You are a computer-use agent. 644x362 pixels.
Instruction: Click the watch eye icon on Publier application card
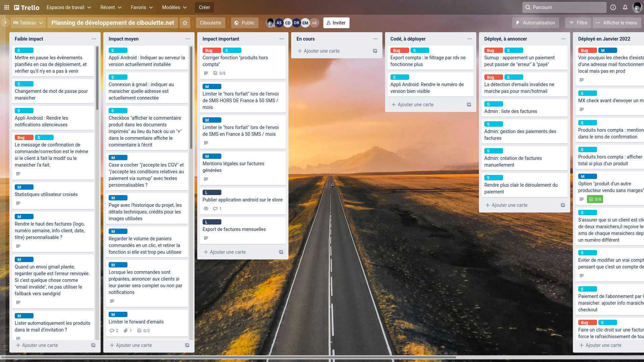[x=206, y=208]
